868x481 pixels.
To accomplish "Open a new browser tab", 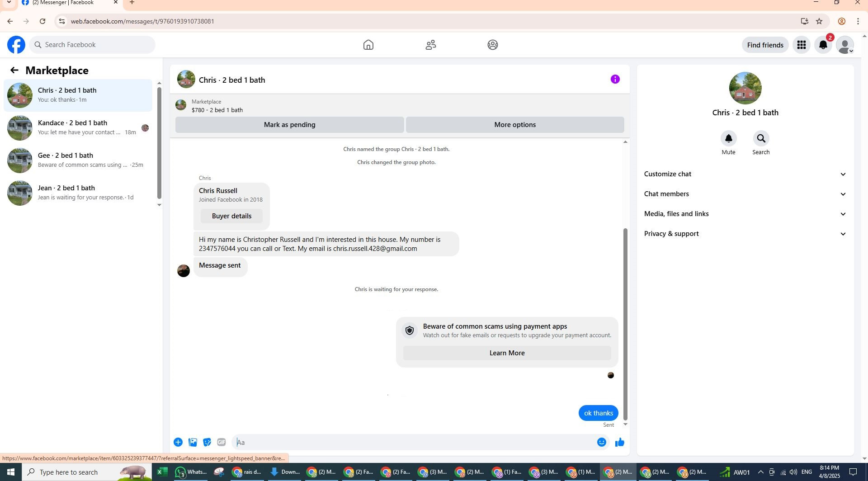I will 132,3.
